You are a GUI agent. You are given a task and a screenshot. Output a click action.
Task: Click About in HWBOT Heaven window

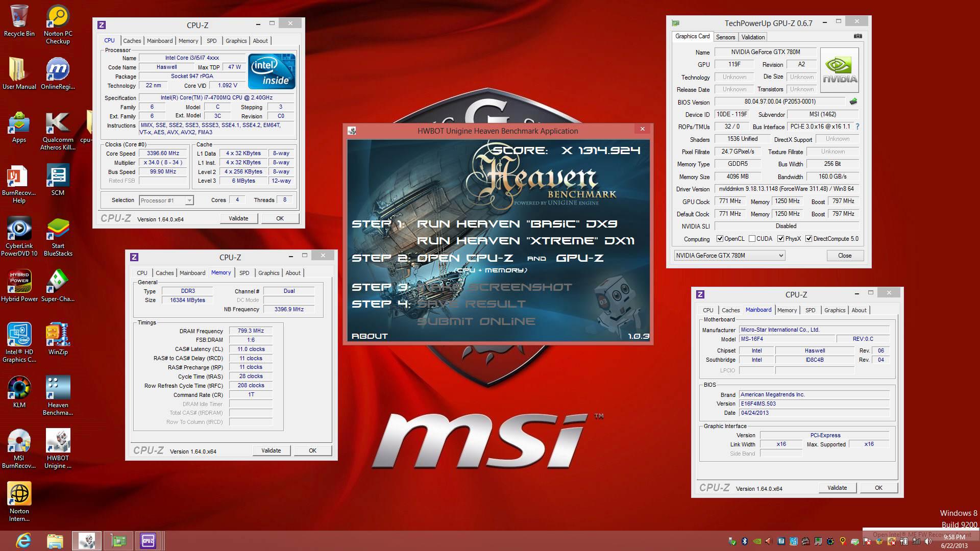tap(370, 336)
